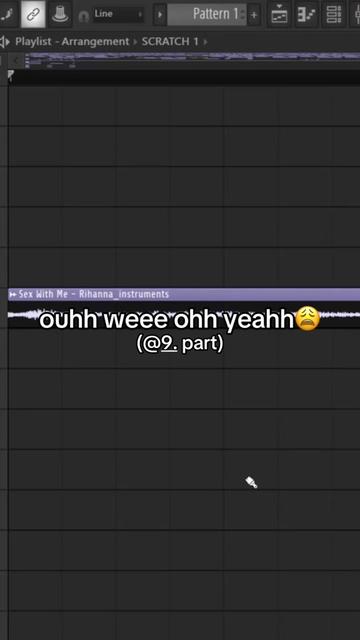Click the SCRATCH 1 breadcrumb item
The image size is (360, 640).
(x=170, y=42)
